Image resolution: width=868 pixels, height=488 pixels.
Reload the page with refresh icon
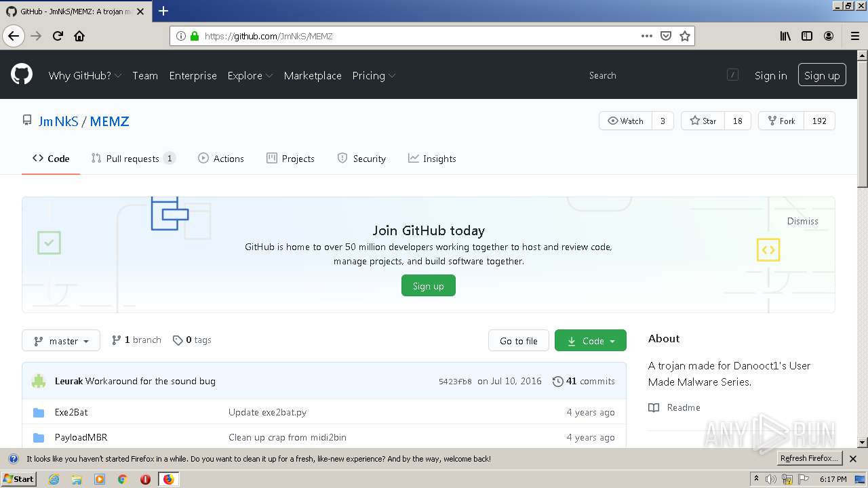click(58, 36)
